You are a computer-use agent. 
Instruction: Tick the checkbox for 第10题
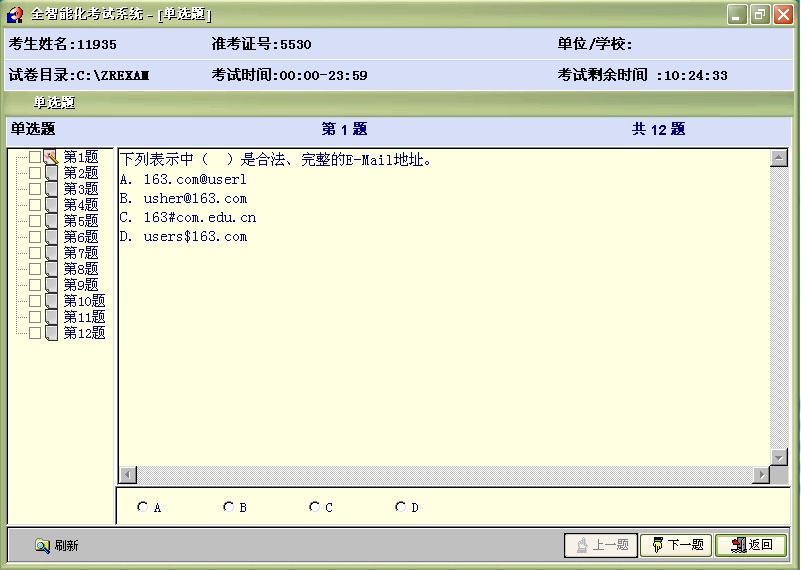click(x=35, y=301)
